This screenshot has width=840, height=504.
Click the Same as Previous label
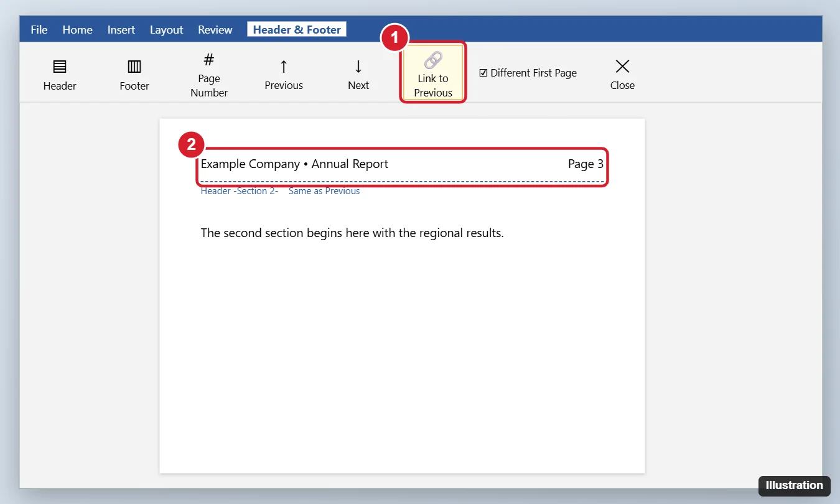[324, 191]
